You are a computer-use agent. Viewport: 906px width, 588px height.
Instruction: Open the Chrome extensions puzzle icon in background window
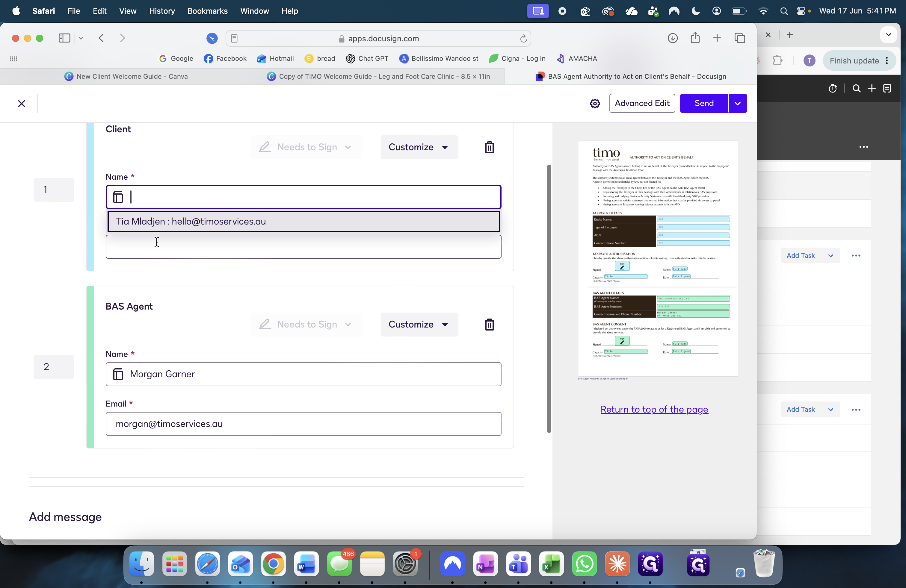[x=777, y=60]
